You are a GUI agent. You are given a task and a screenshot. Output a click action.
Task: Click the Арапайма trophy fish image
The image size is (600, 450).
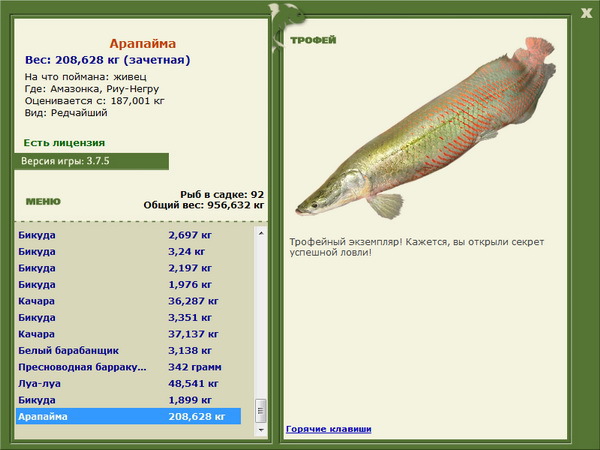pyautogui.click(x=425, y=128)
